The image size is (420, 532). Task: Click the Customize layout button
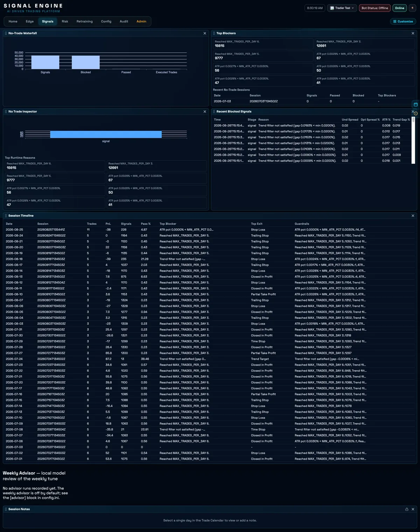coord(403,21)
